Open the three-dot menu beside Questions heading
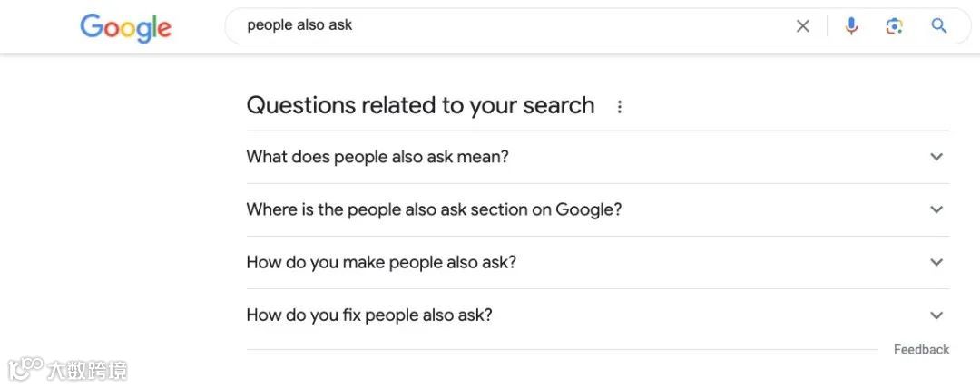This screenshot has height=388, width=980. pos(620,107)
